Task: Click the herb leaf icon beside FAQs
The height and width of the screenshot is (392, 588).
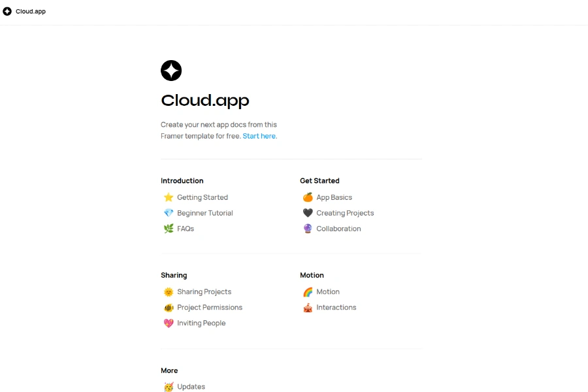Action: (169, 229)
